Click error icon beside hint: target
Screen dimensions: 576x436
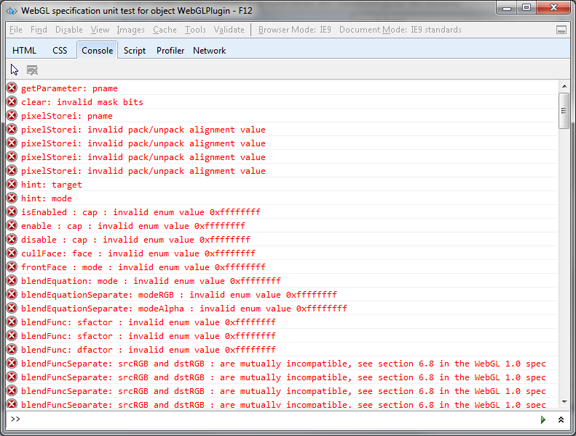click(12, 184)
